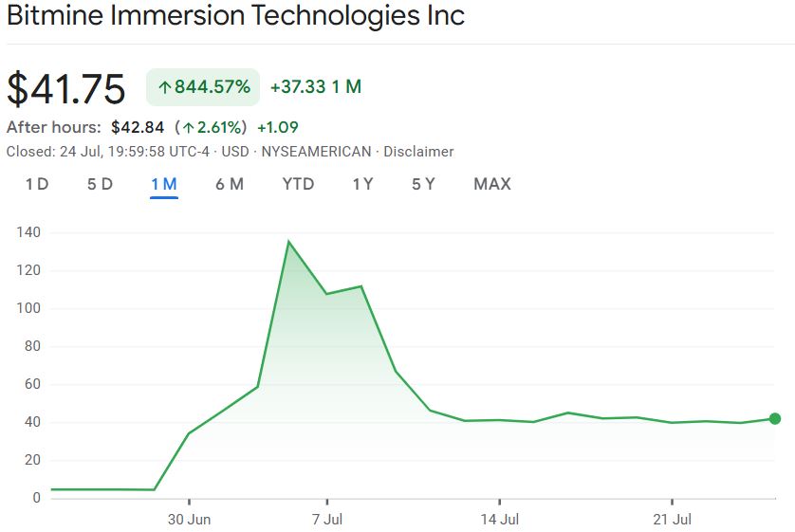Click the green 844.57% change badge
The image size is (795, 532).
click(203, 87)
